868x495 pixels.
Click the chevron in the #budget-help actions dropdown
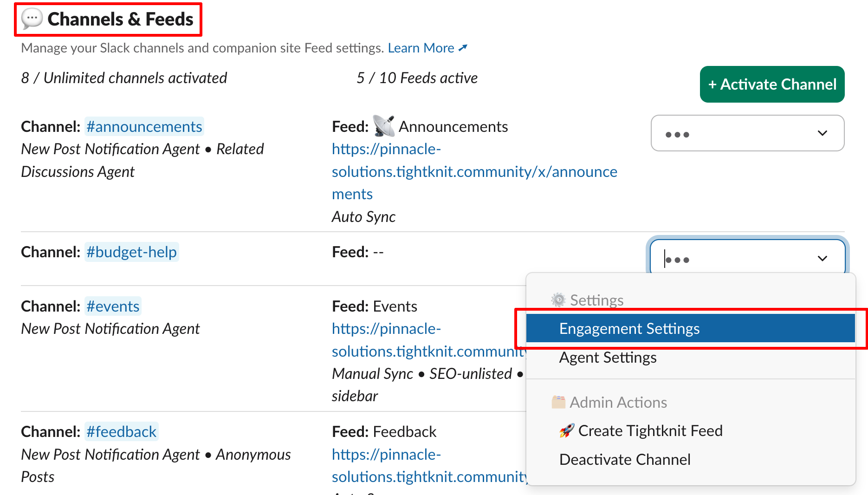(x=823, y=259)
